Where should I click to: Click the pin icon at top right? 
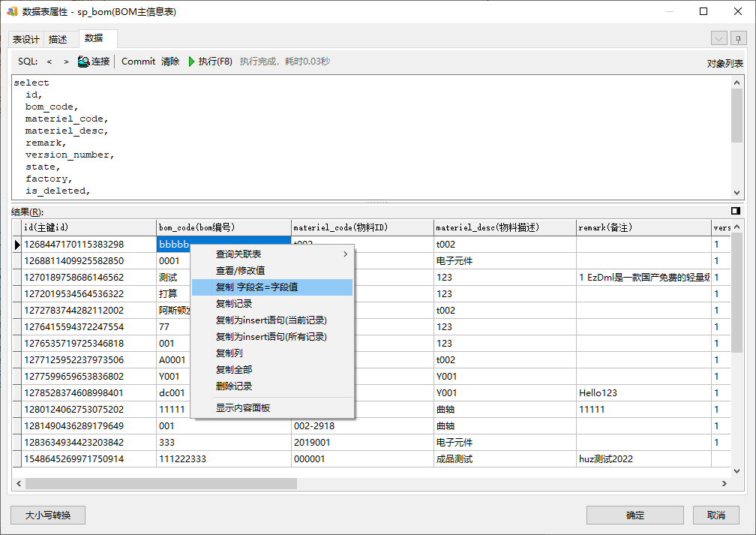[x=738, y=39]
